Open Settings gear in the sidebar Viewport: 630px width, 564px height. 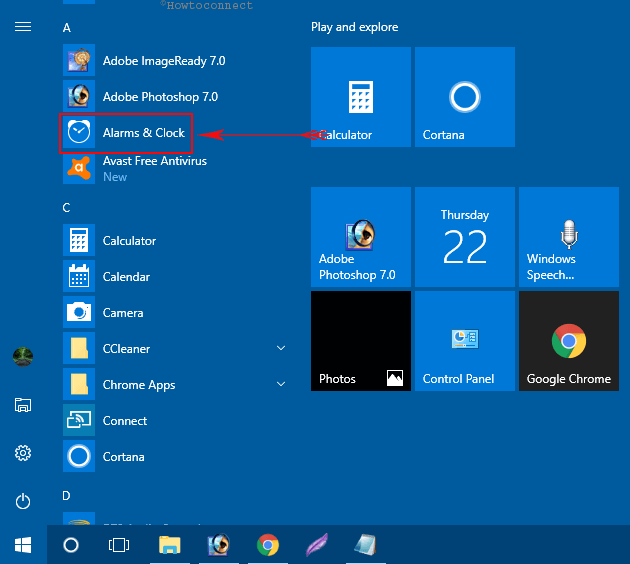point(23,453)
